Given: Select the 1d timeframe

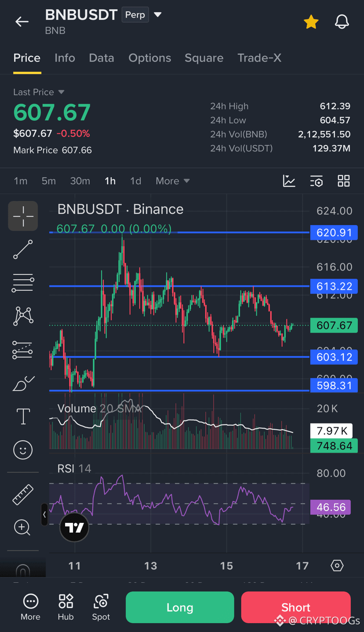Looking at the screenshot, I should pyautogui.click(x=135, y=181).
